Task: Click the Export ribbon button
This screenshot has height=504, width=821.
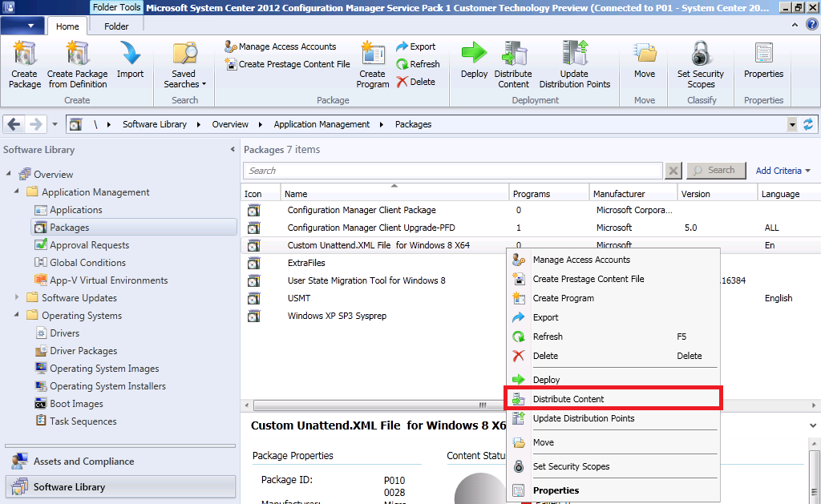Action: [416, 46]
